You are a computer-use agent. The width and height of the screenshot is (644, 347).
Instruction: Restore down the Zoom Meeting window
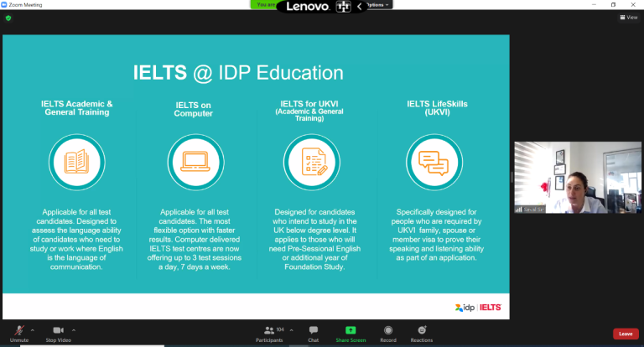613,4
